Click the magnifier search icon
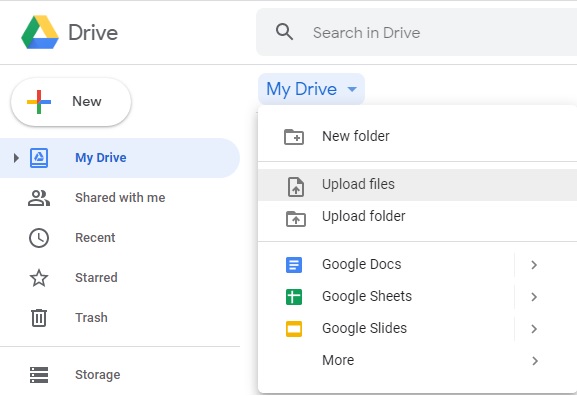The height and width of the screenshot is (396, 577). [284, 32]
